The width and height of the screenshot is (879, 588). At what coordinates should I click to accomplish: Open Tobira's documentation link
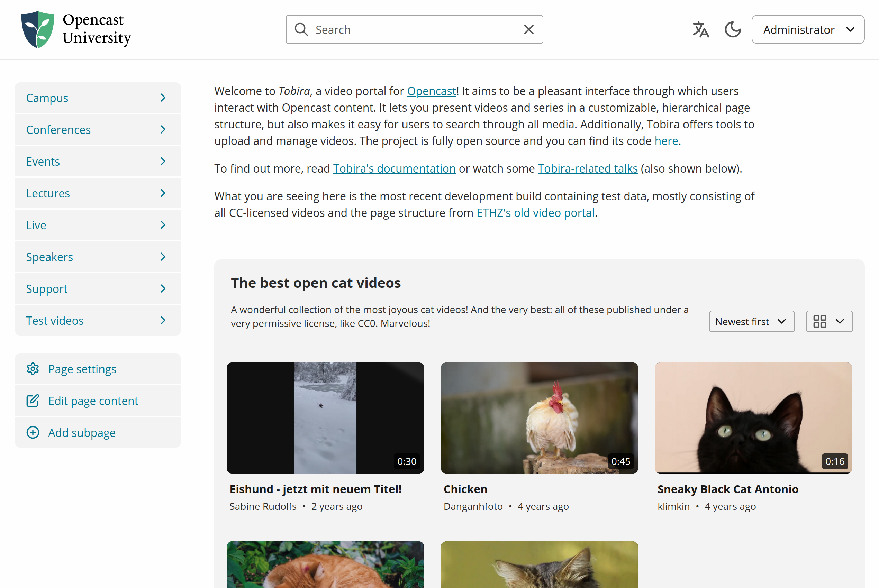[x=394, y=169]
